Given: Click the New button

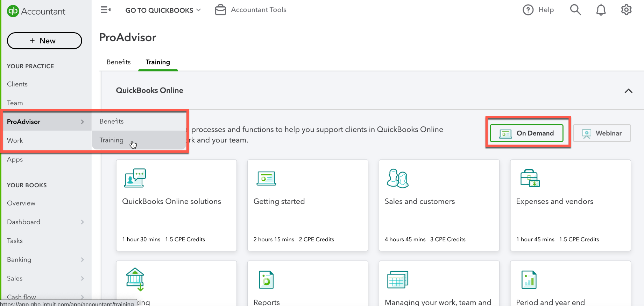Looking at the screenshot, I should click(44, 41).
